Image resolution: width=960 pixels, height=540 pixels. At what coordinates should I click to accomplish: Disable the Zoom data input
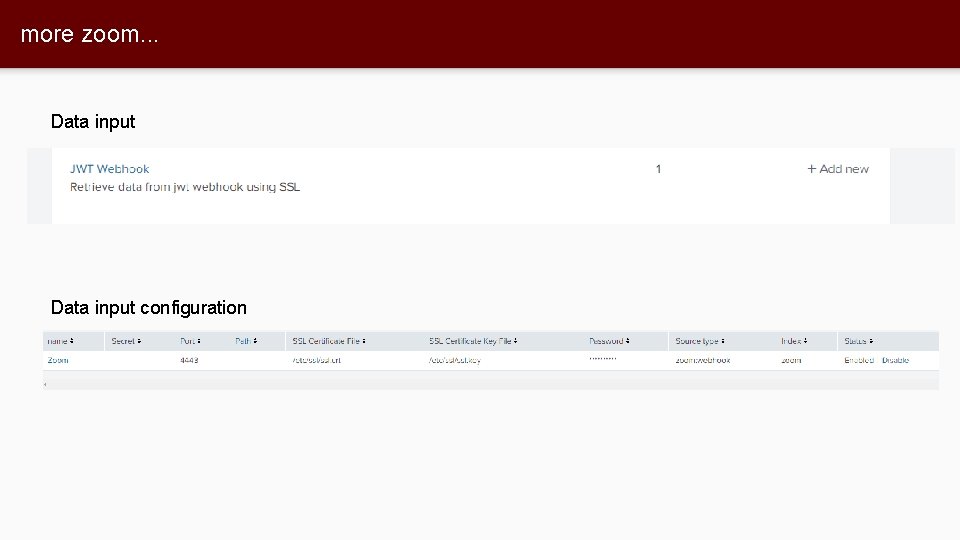[x=895, y=360]
